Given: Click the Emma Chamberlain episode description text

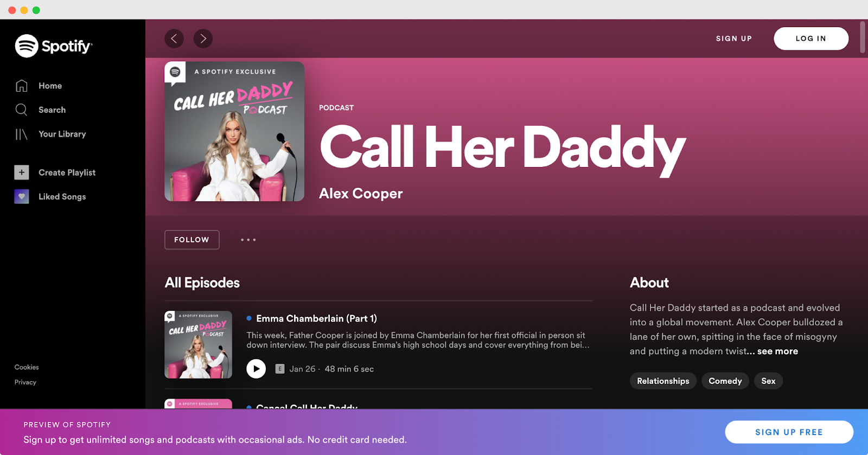Looking at the screenshot, I should (418, 340).
